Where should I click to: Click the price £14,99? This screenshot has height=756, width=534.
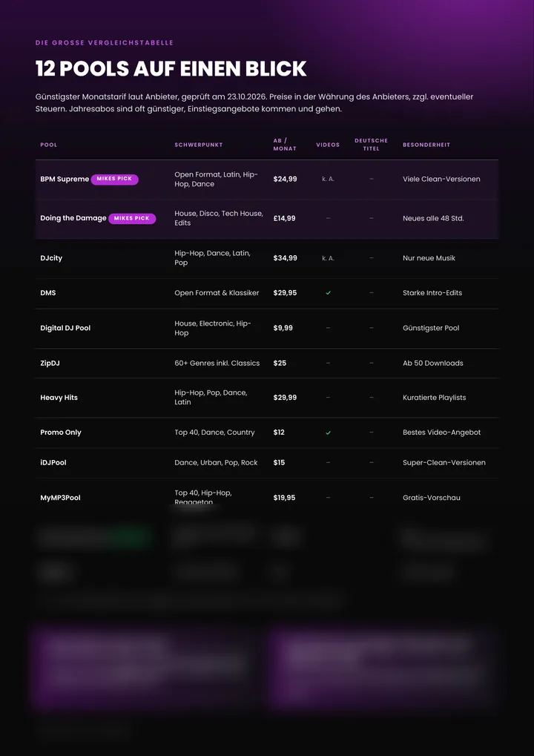coord(284,218)
